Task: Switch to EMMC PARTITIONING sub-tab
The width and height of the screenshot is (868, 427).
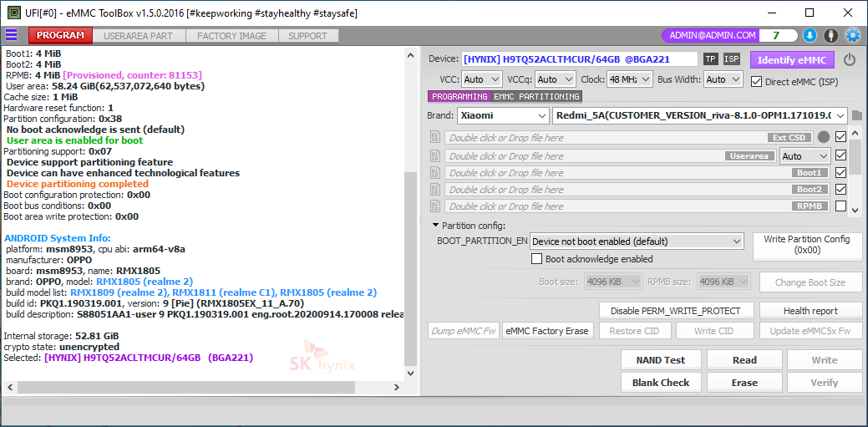Action: [536, 96]
